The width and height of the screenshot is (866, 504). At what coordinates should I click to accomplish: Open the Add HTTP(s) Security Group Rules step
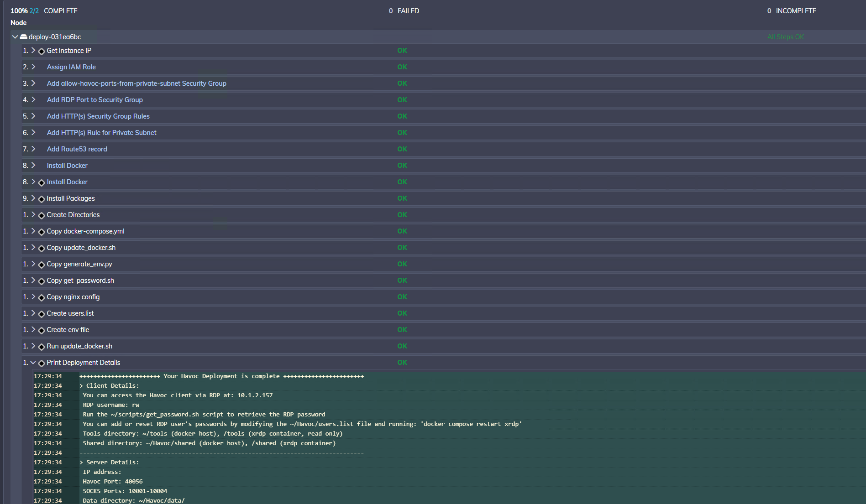point(98,116)
